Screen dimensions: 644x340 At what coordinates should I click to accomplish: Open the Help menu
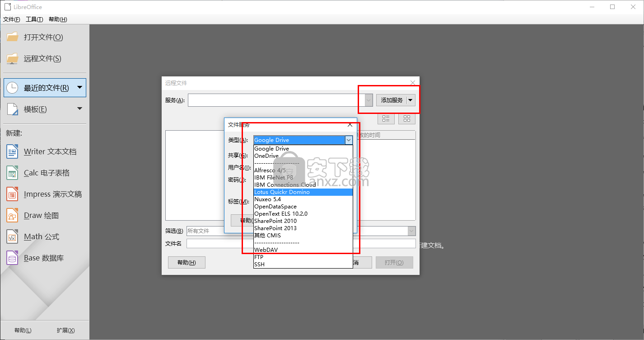tap(58, 19)
